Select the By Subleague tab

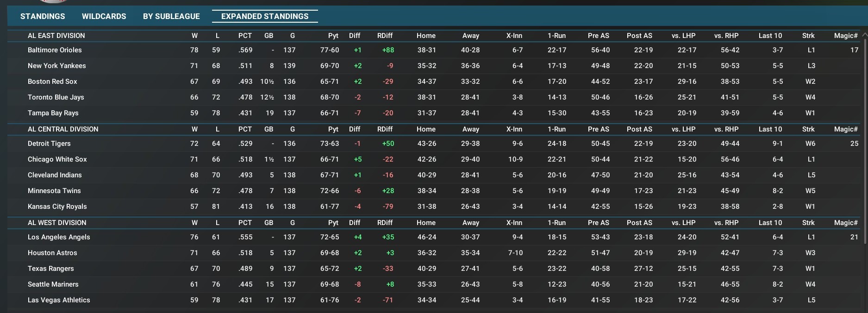pyautogui.click(x=171, y=16)
